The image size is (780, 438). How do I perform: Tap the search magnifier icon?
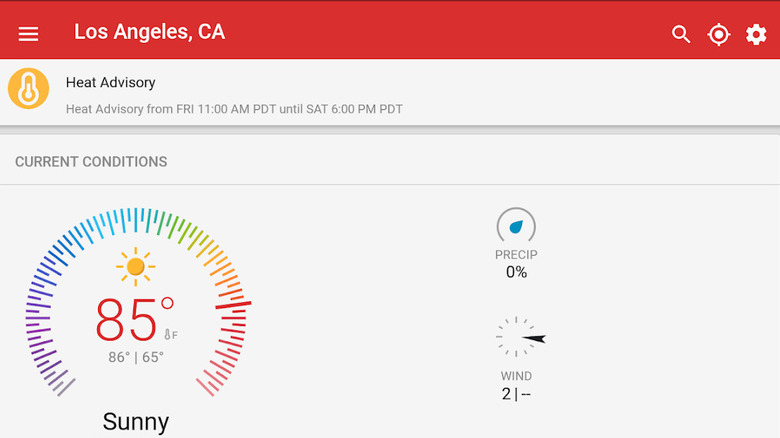681,34
